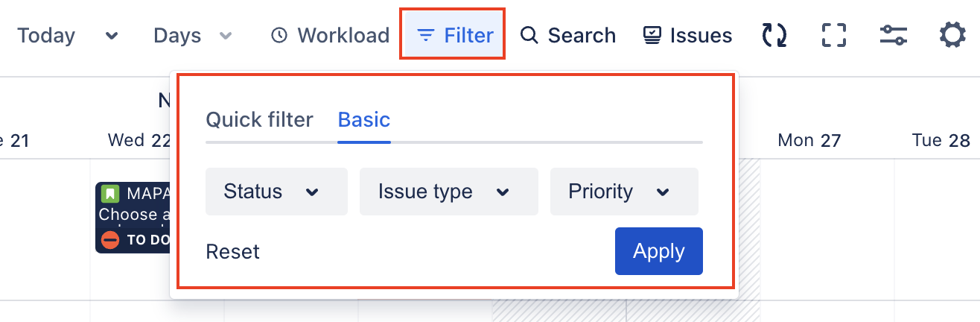Open the settings gear icon
Viewport: 980px width, 322px height.
point(952,36)
